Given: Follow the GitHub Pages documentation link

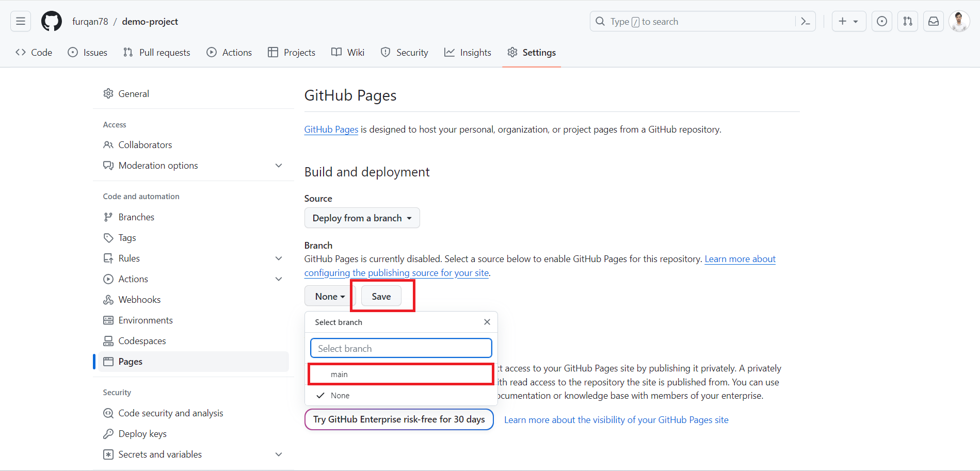Looking at the screenshot, I should [x=331, y=129].
